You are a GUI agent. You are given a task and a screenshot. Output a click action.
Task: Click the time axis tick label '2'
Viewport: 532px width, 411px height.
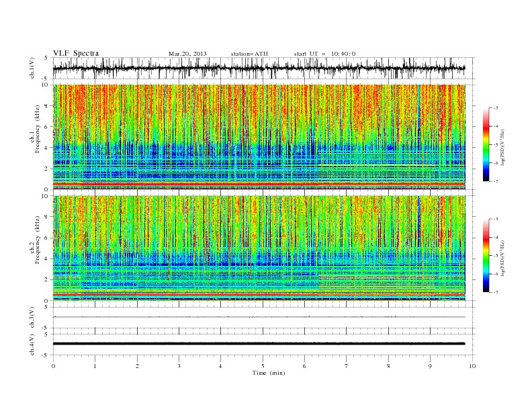137,366
